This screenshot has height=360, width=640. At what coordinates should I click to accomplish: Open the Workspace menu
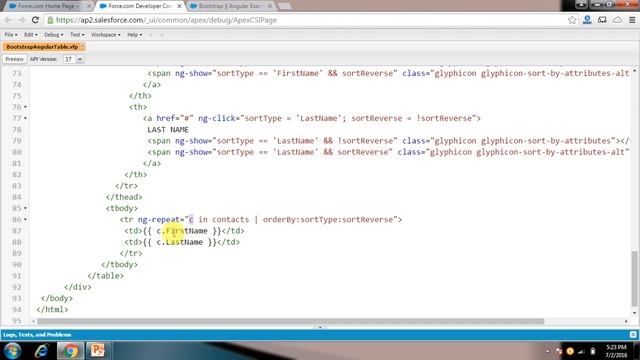click(x=106, y=35)
